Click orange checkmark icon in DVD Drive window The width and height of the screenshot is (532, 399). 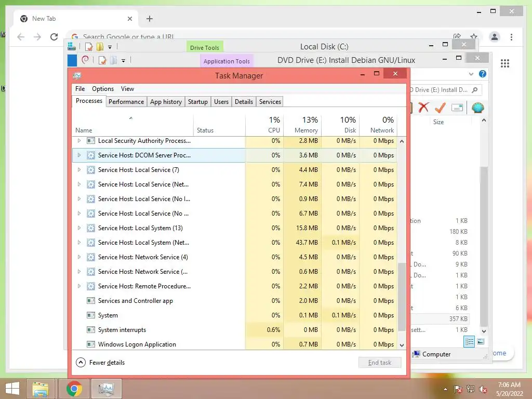(x=440, y=108)
